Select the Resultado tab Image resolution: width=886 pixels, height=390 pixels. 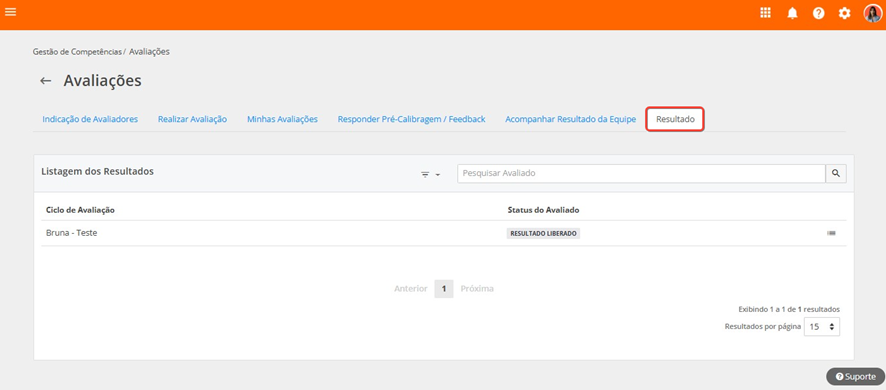click(x=675, y=119)
